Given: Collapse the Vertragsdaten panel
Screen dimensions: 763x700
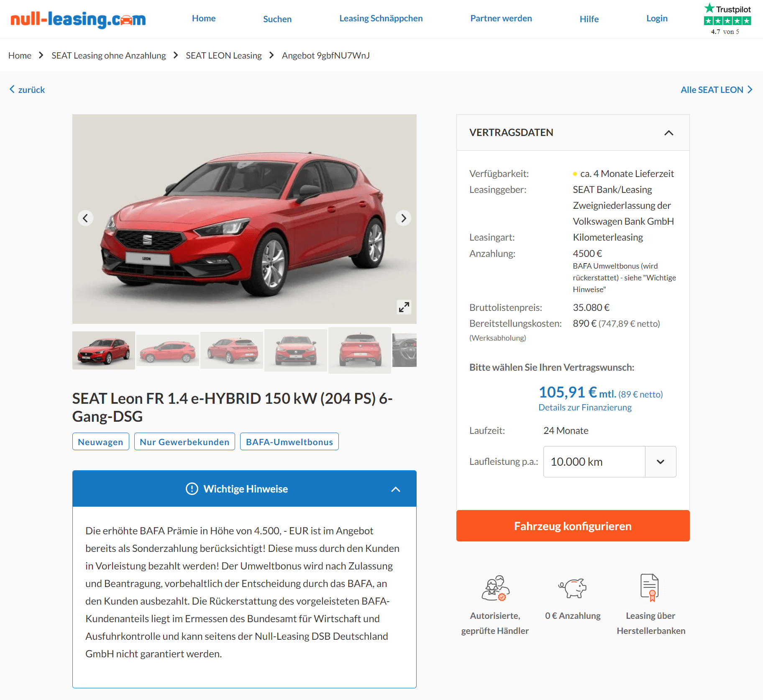Looking at the screenshot, I should tap(669, 133).
